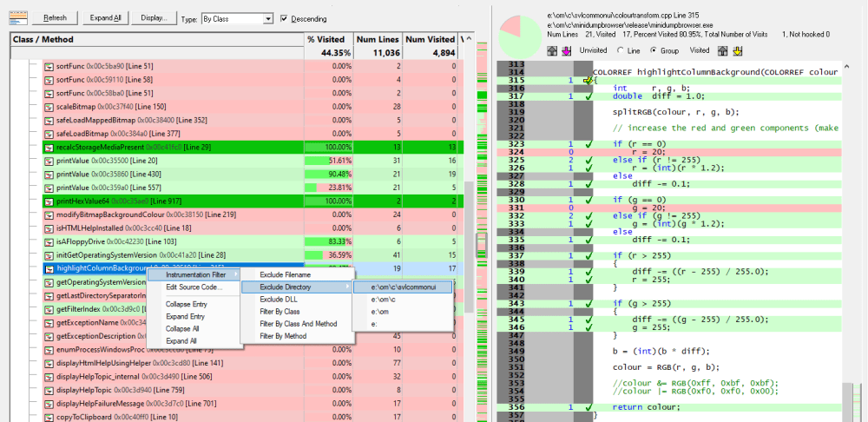The image size is (868, 422).
Task: Select the Group radio button
Action: point(654,50)
